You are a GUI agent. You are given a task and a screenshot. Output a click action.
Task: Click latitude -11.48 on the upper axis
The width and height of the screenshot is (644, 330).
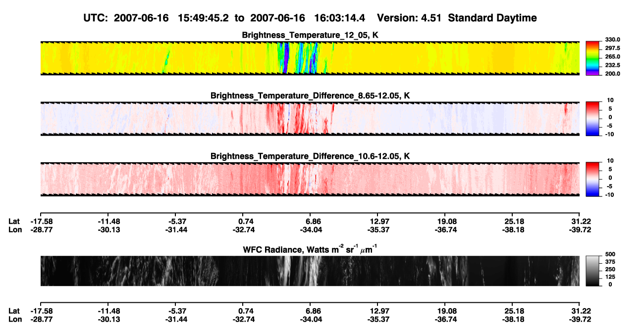pyautogui.click(x=108, y=221)
